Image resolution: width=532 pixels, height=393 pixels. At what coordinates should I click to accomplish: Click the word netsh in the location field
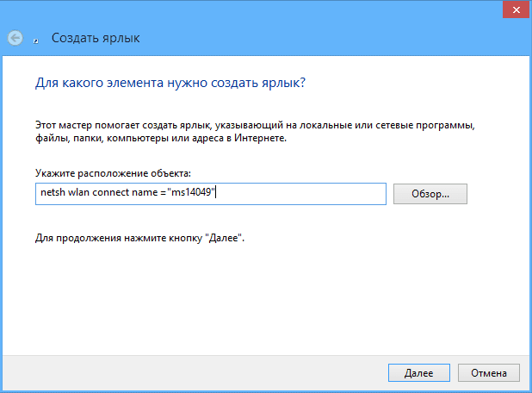click(53, 192)
